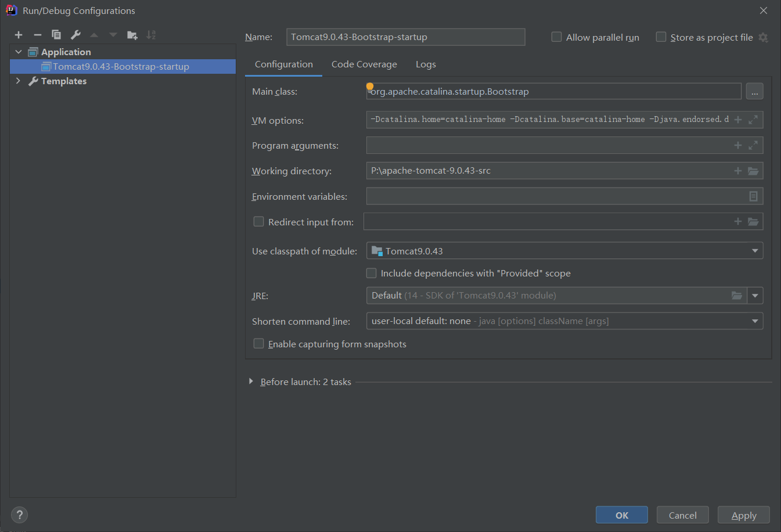Move configuration up with arrow icon
This screenshot has height=532, width=781.
[94, 35]
